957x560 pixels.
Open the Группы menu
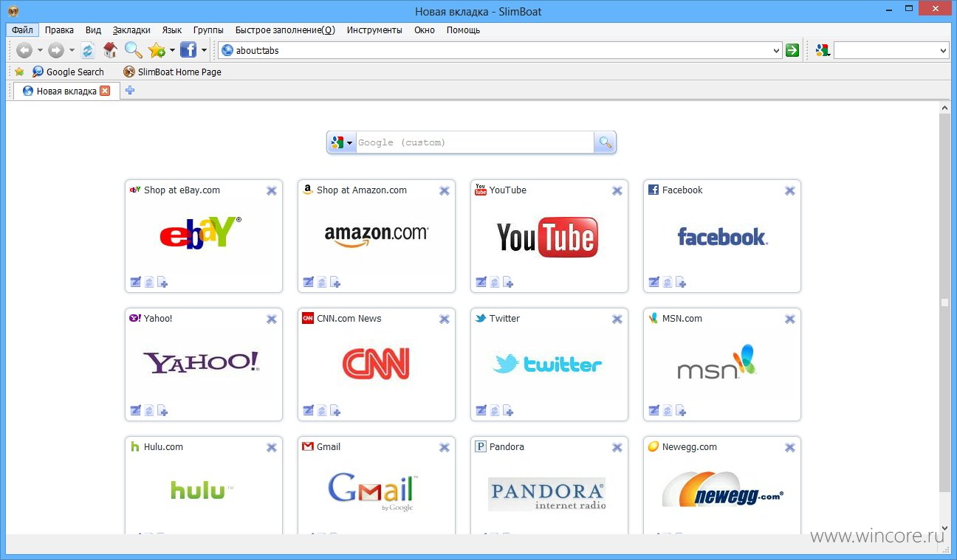208,30
